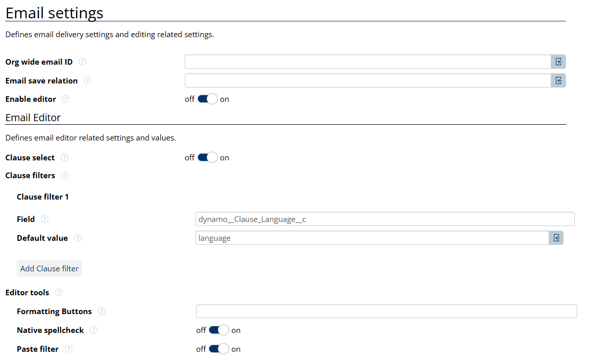Image resolution: width=591 pixels, height=364 pixels.
Task: Click help icon beside Field label
Action: pos(45,219)
